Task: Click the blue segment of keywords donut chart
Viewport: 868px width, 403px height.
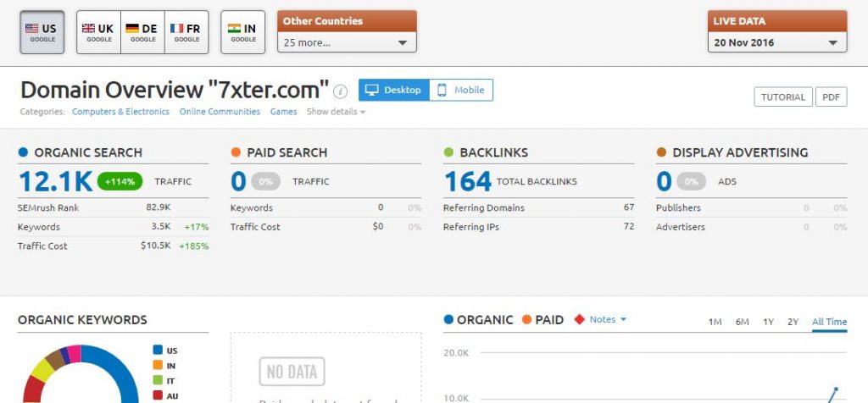Action: coord(123,372)
